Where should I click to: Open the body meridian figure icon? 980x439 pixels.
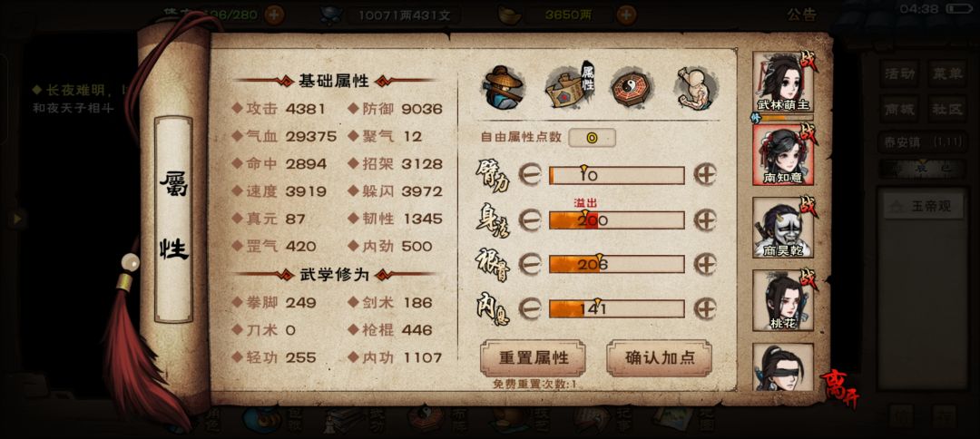[x=696, y=87]
